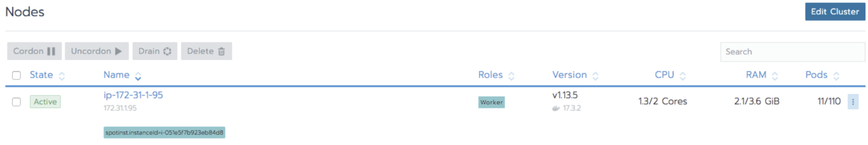868x145 pixels.
Task: Click the Edit Cluster button
Action: (x=835, y=12)
